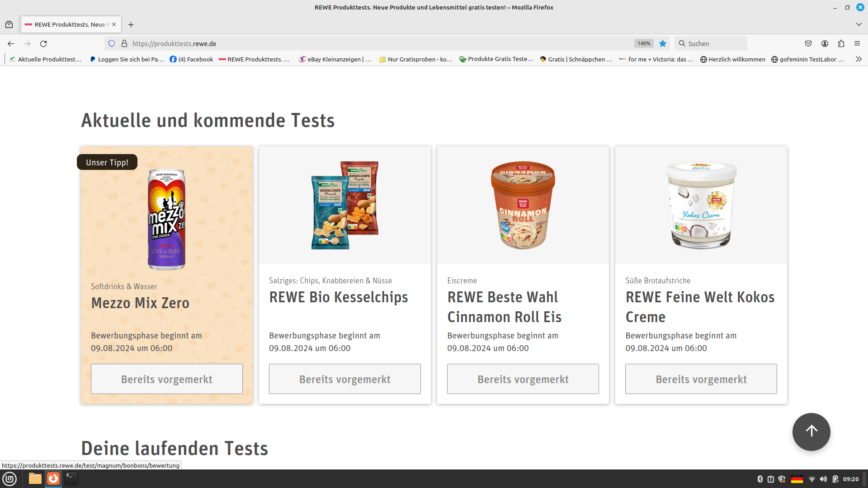Expand the list all tabs chevron

click(x=859, y=24)
